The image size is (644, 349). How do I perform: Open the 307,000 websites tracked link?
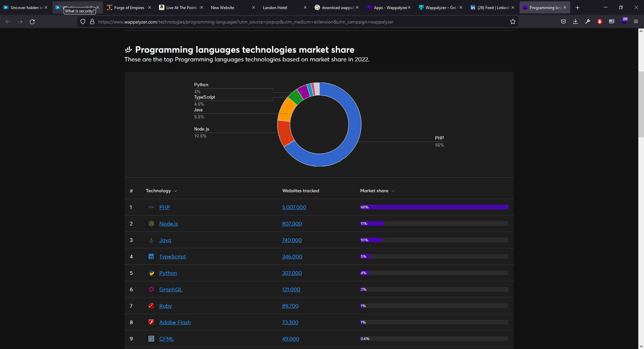click(x=292, y=273)
